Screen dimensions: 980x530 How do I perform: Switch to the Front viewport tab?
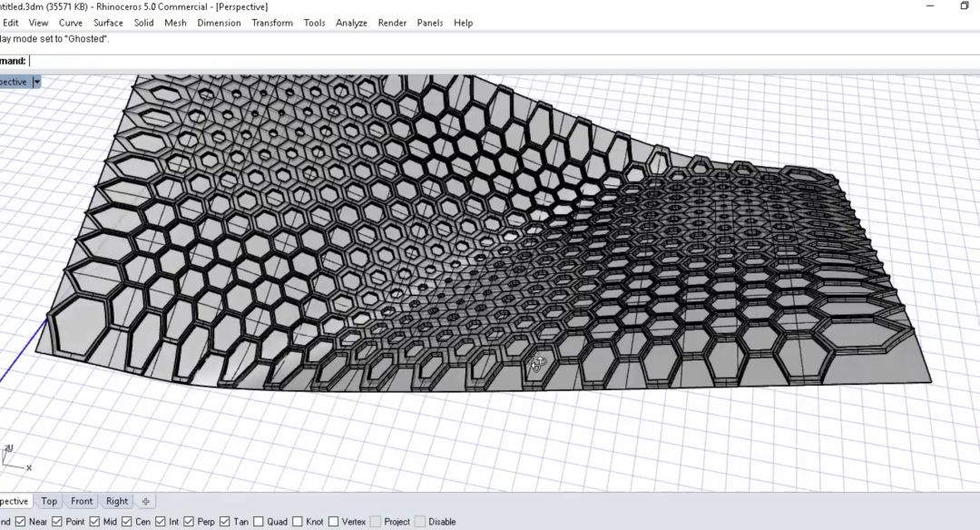click(x=82, y=501)
